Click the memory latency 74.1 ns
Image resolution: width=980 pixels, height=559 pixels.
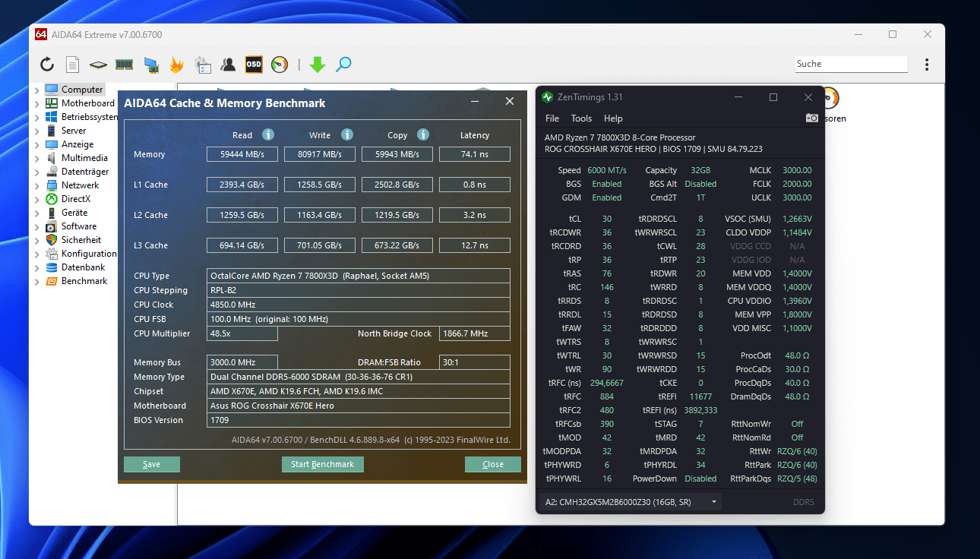coord(475,154)
